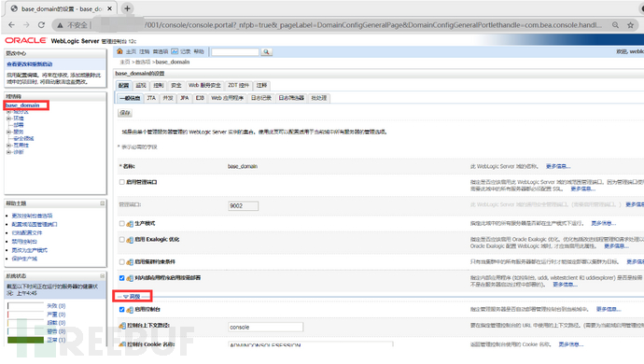Bookmark the page with the star icon

[630, 25]
